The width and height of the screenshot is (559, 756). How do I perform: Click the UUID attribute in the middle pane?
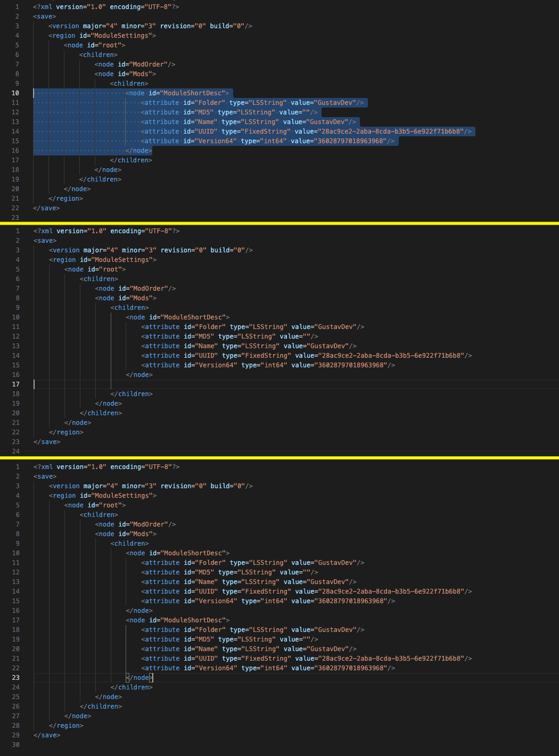pos(307,356)
